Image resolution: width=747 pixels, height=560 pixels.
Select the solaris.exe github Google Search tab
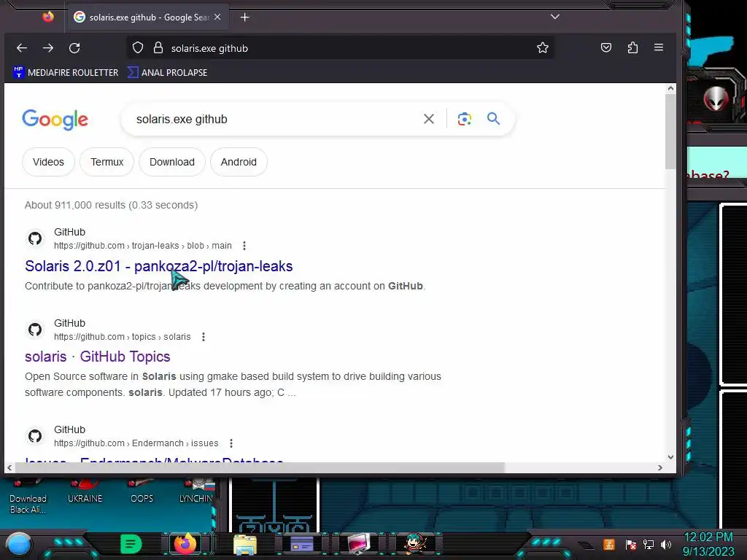pyautogui.click(x=149, y=17)
